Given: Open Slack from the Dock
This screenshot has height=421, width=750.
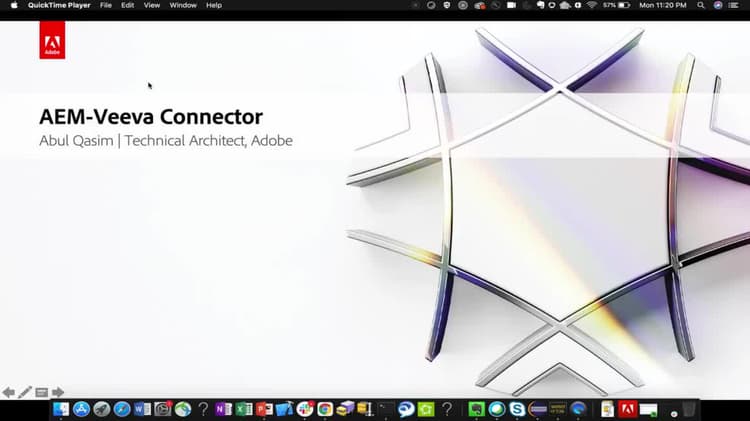Looking at the screenshot, I should click(305, 409).
